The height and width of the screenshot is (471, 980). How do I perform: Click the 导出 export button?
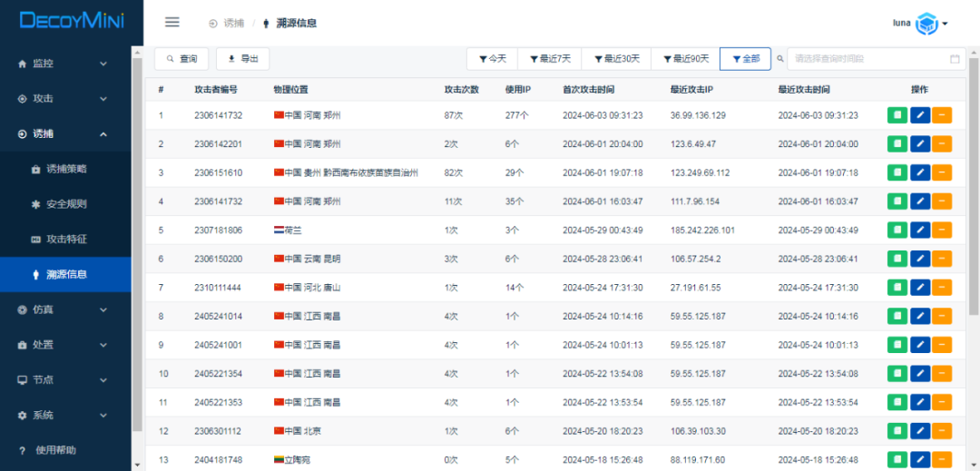(243, 59)
